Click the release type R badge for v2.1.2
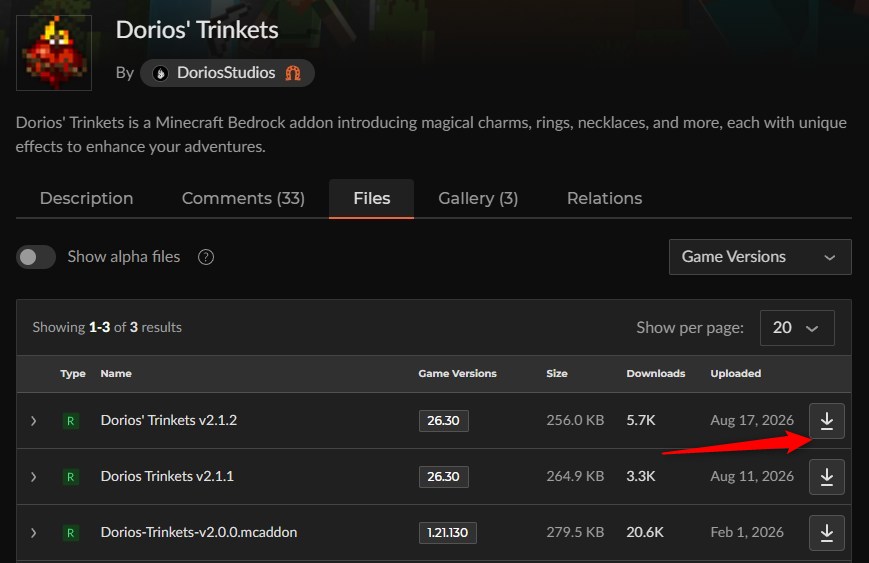The width and height of the screenshot is (869, 563). click(x=70, y=421)
